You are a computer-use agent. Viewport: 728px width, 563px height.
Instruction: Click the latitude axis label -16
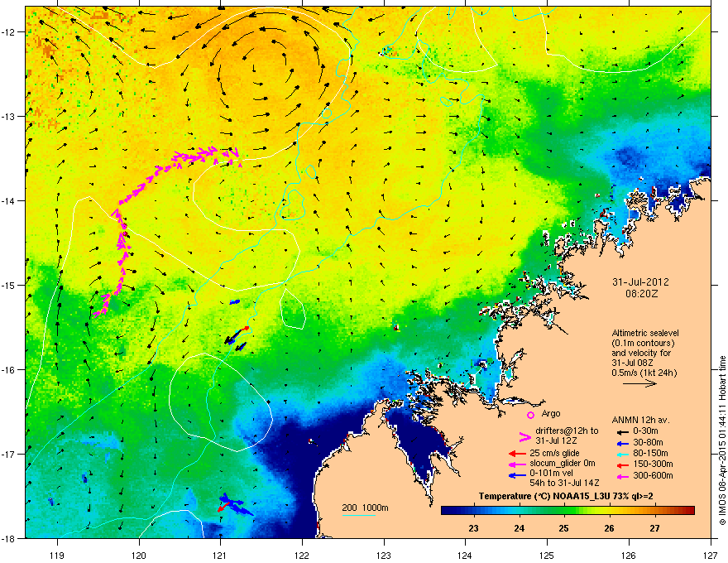pos(9,370)
